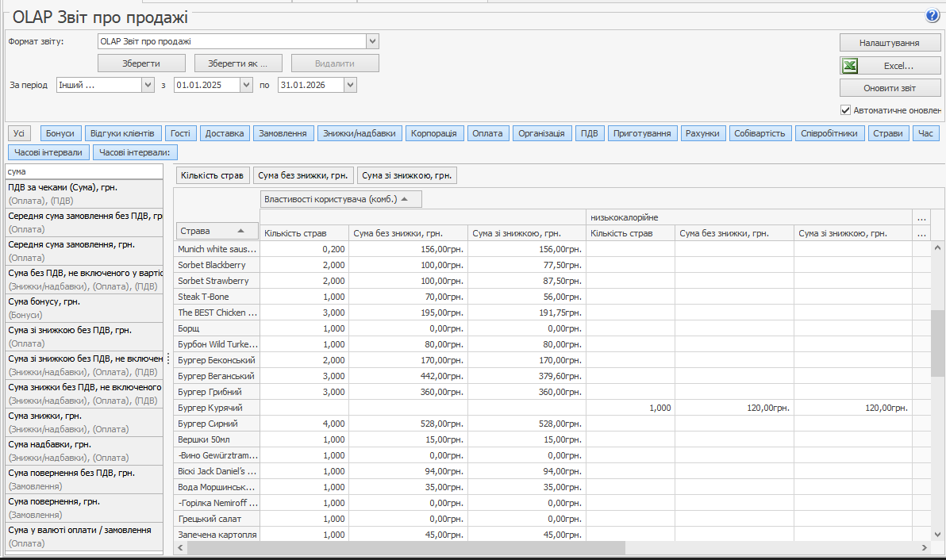Open Налаштування settings button
This screenshot has width=946, height=560.
(x=890, y=43)
